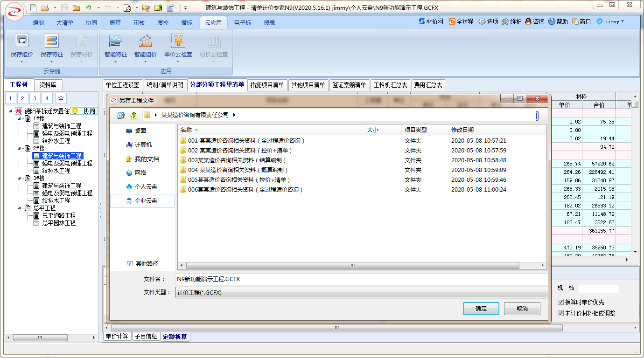The height and width of the screenshot is (358, 644).
Task: Toggle 未计价材料相应调整 checkbox
Action: [x=561, y=313]
